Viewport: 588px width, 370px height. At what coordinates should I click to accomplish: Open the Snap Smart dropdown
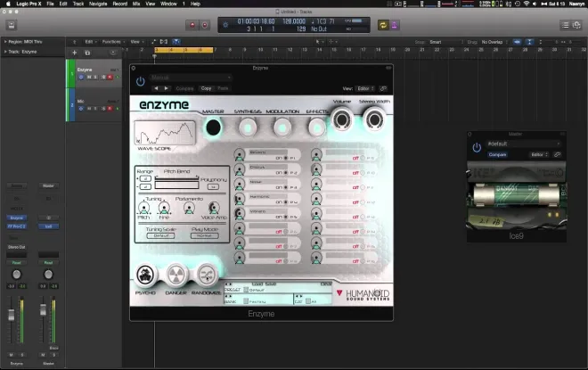click(445, 42)
